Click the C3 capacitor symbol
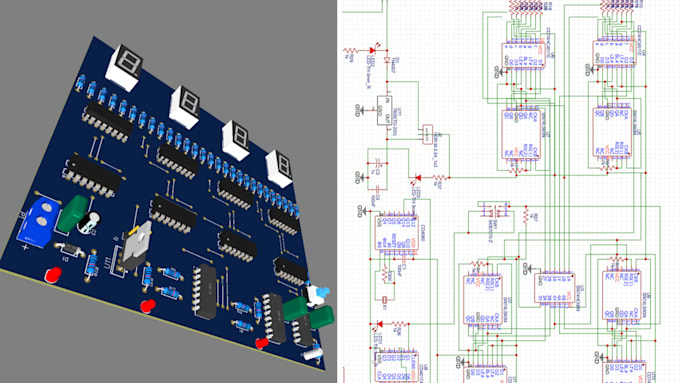Image resolution: width=680 pixels, height=383 pixels. pyautogui.click(x=377, y=164)
